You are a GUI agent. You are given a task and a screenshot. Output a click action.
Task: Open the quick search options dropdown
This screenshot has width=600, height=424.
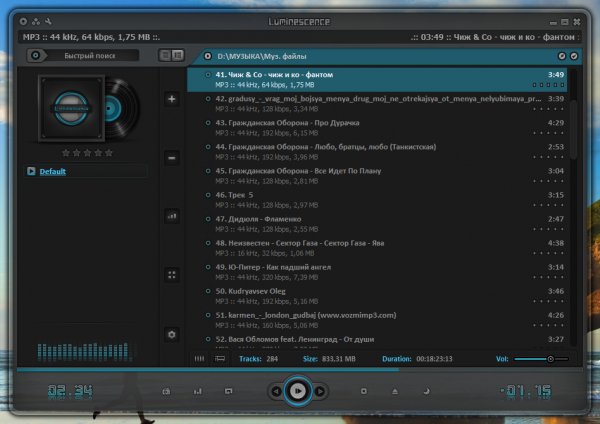click(36, 55)
